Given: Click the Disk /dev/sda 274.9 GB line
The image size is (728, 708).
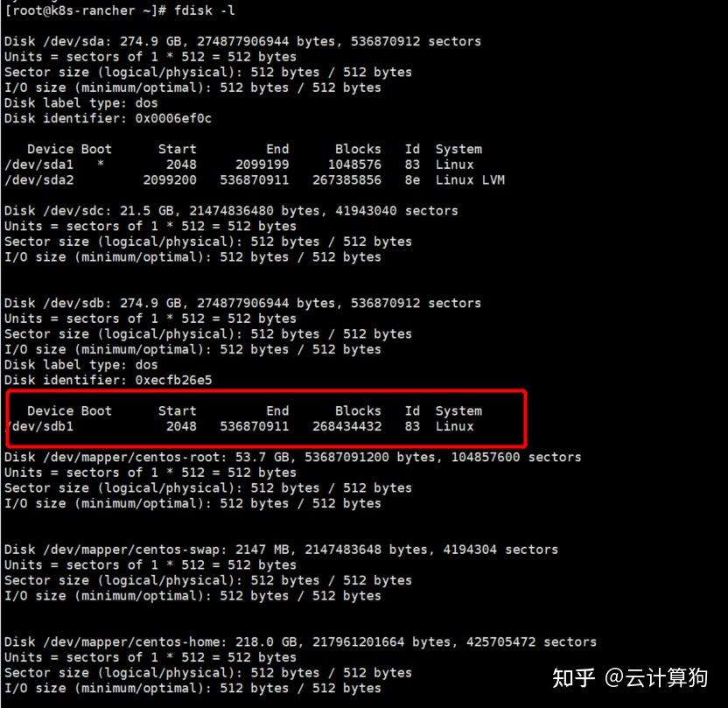Looking at the screenshot, I should pyautogui.click(x=242, y=41).
